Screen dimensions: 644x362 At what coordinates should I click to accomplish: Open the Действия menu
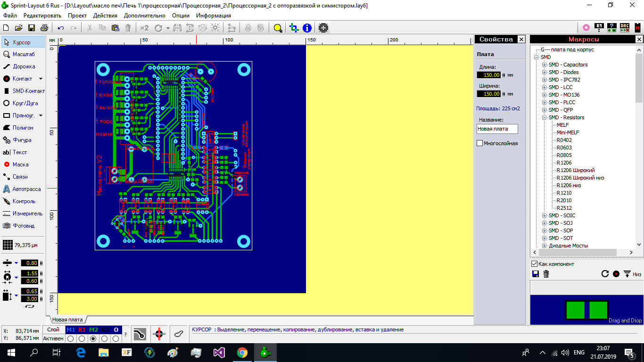coord(105,15)
